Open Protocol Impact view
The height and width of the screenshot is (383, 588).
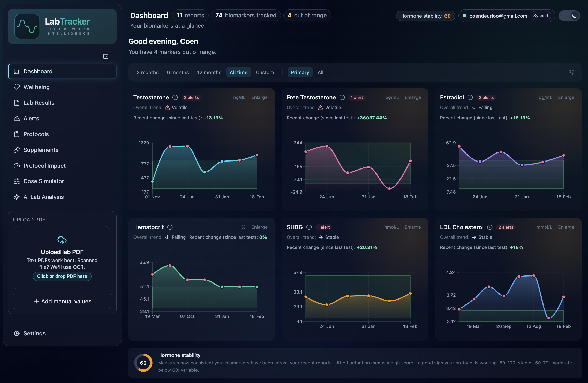point(44,166)
